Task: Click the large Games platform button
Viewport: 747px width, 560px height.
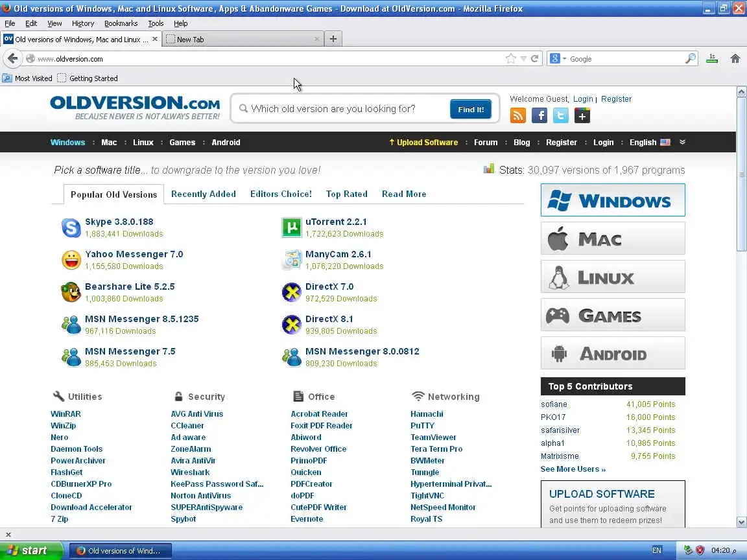Action: 613,315
